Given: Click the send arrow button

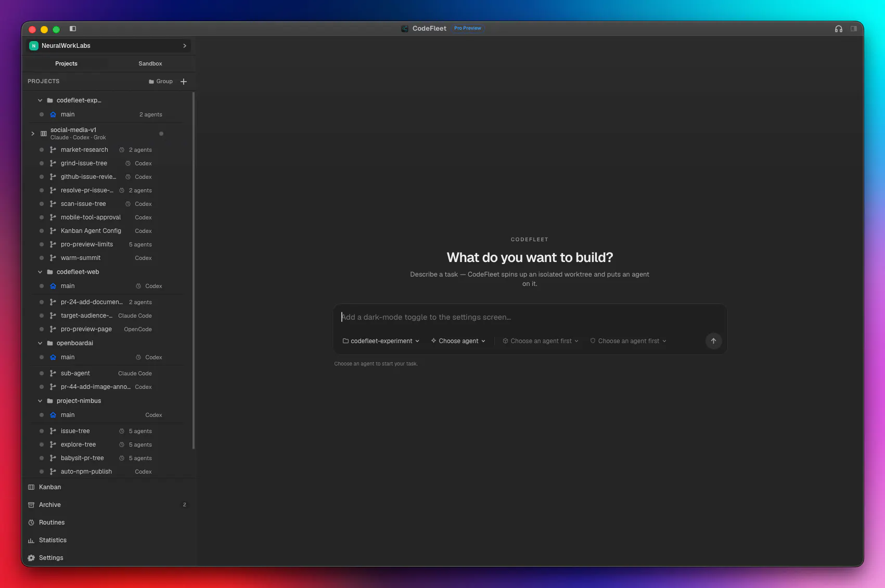Looking at the screenshot, I should coord(713,341).
